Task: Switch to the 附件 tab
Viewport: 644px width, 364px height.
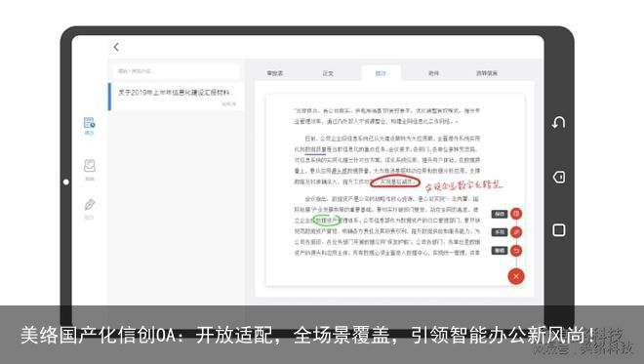Action: (x=433, y=73)
